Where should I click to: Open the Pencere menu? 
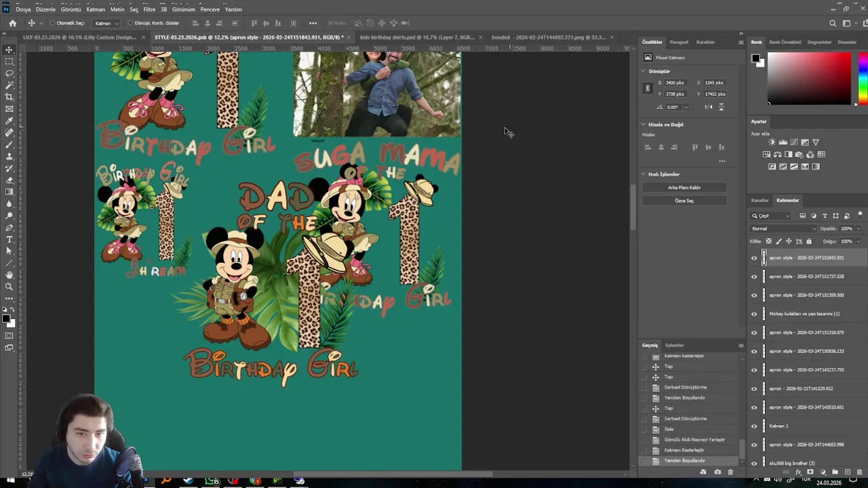pyautogui.click(x=210, y=9)
